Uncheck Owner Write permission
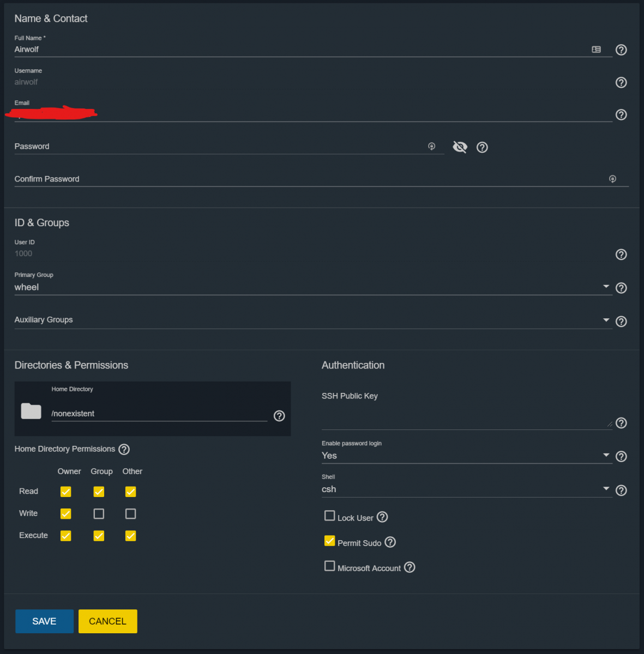644x654 pixels. 65,513
